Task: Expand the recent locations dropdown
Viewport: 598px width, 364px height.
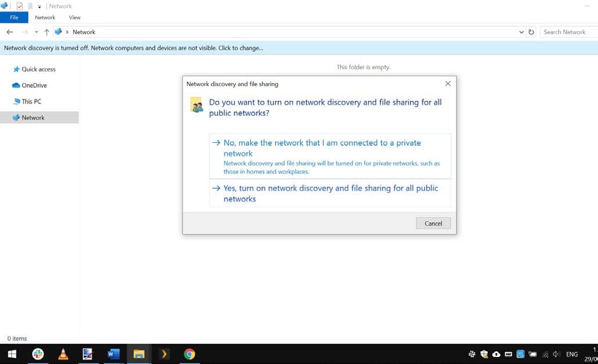Action: (x=37, y=32)
